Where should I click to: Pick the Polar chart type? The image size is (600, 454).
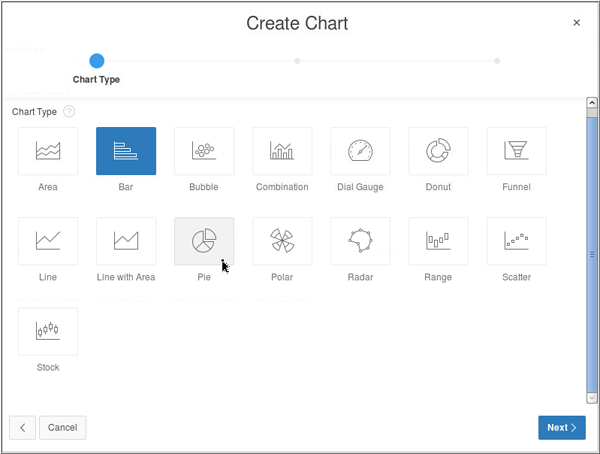click(282, 241)
